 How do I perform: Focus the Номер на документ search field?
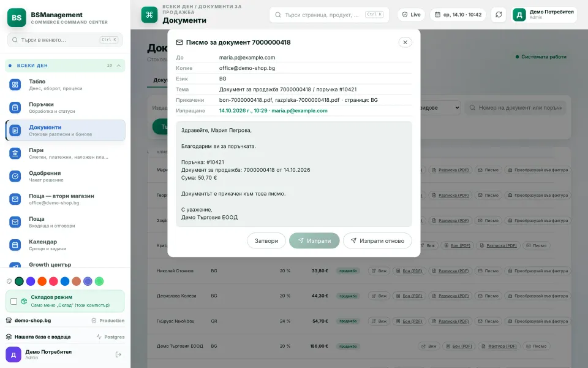[516, 108]
